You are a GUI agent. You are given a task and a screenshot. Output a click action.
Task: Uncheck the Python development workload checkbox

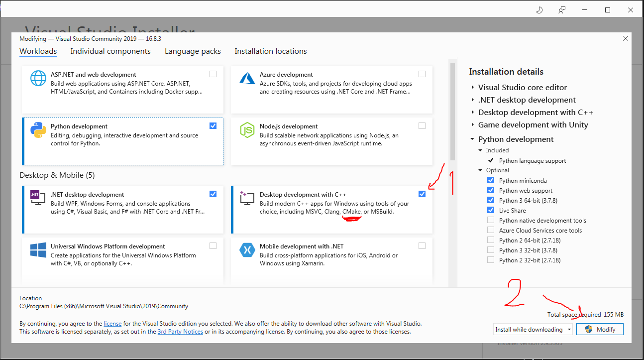click(x=213, y=126)
